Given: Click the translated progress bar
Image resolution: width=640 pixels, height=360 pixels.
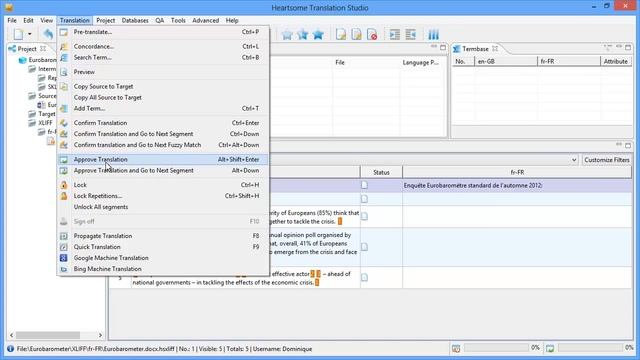Looking at the screenshot, I should click(x=496, y=348).
